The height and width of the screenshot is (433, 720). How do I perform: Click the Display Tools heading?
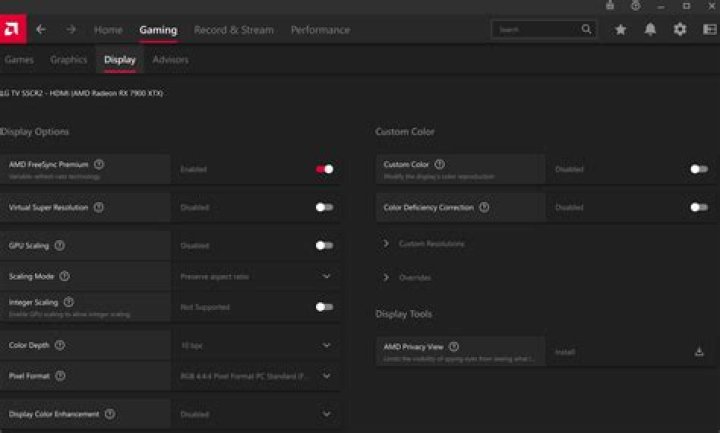(404, 314)
